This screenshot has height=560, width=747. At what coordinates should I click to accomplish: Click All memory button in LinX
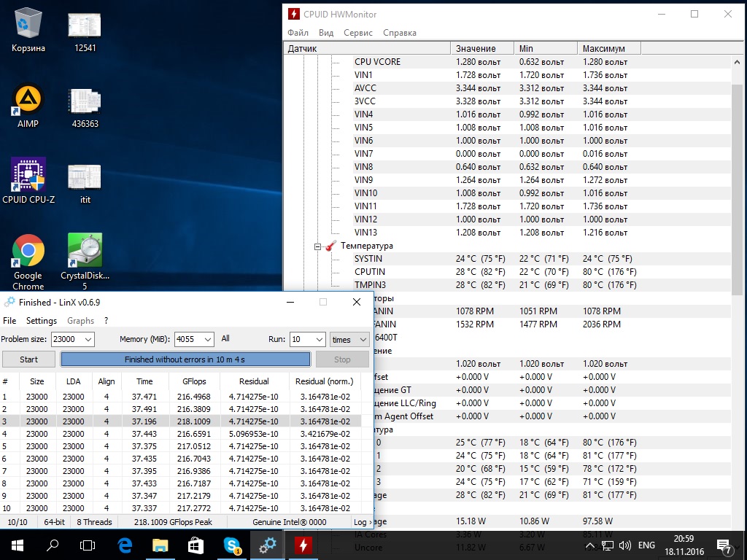coord(225,338)
